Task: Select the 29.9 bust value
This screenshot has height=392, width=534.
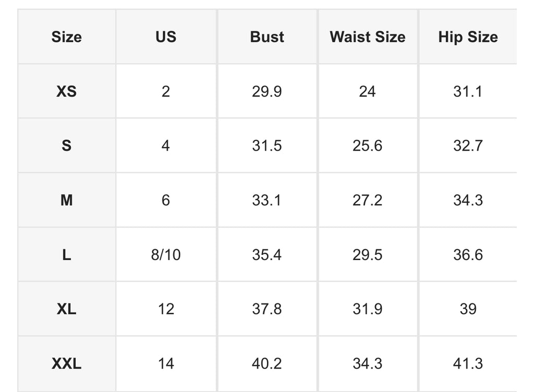Action: tap(267, 91)
